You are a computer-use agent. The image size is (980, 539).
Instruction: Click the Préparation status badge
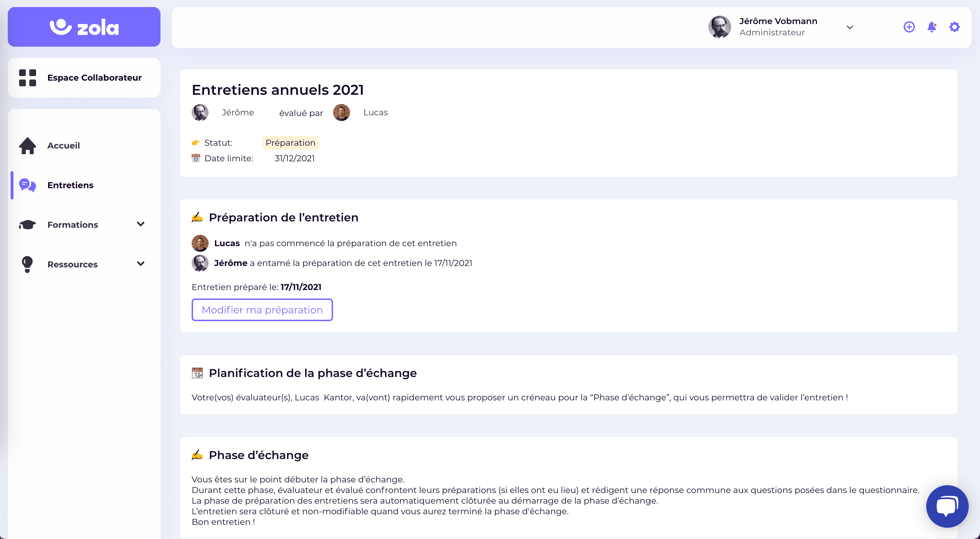[290, 143]
